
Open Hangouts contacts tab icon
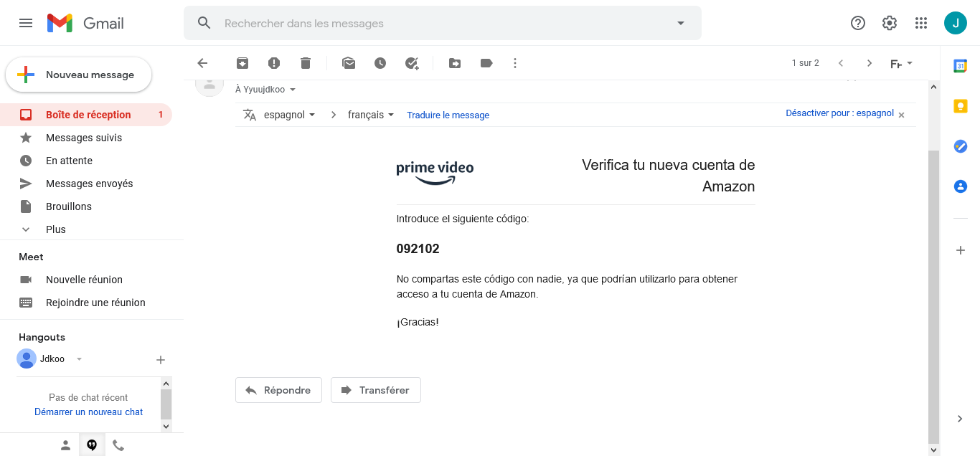(65, 445)
